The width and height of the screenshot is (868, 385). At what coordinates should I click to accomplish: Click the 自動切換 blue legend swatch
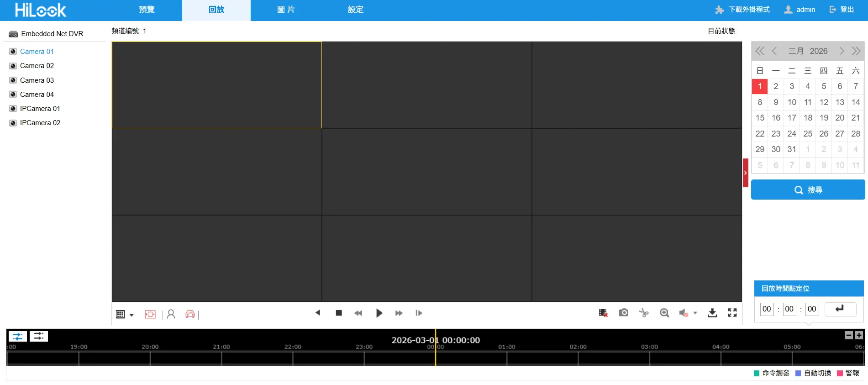tap(798, 373)
